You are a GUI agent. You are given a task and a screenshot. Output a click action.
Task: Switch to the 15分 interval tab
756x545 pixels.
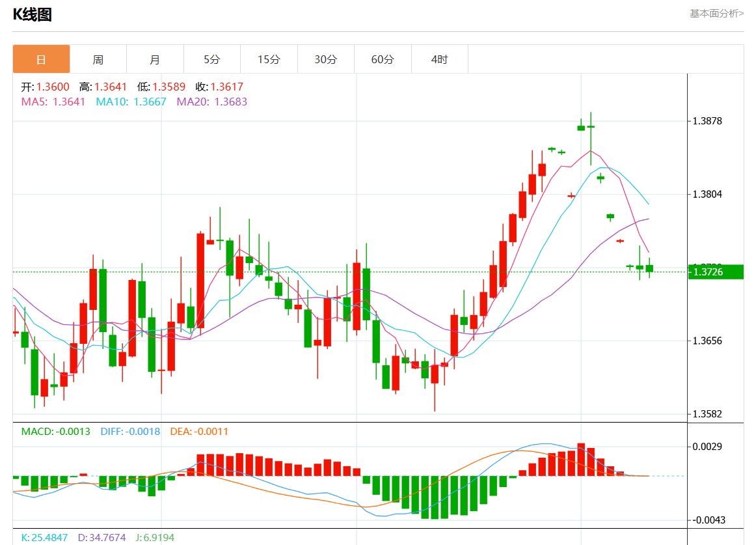(269, 59)
